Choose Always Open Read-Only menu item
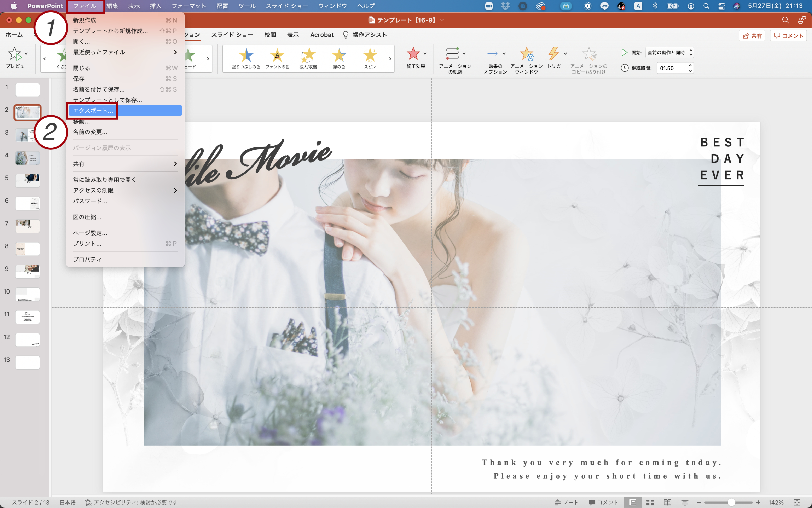Screen dimensions: 812x508 point(125,180)
